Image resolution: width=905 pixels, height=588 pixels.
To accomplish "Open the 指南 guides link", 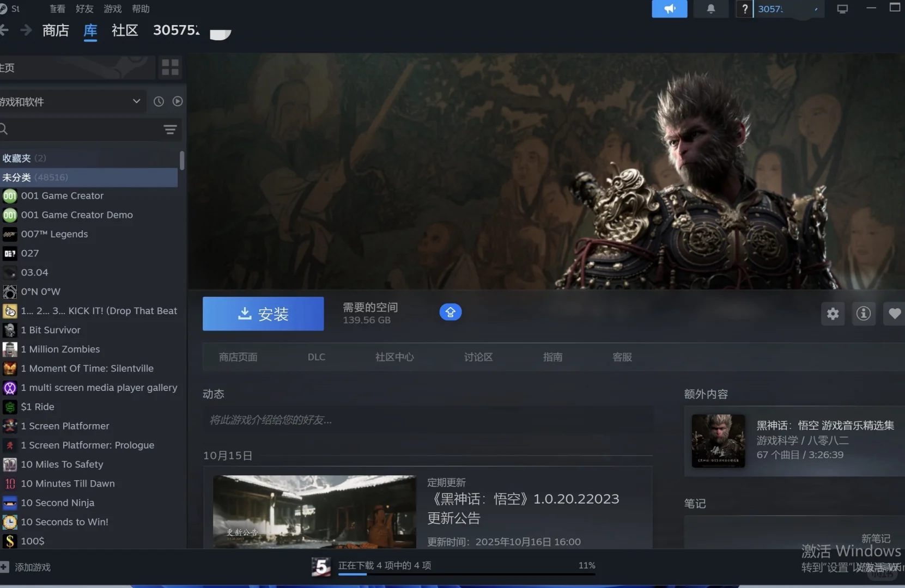I will coord(552,357).
